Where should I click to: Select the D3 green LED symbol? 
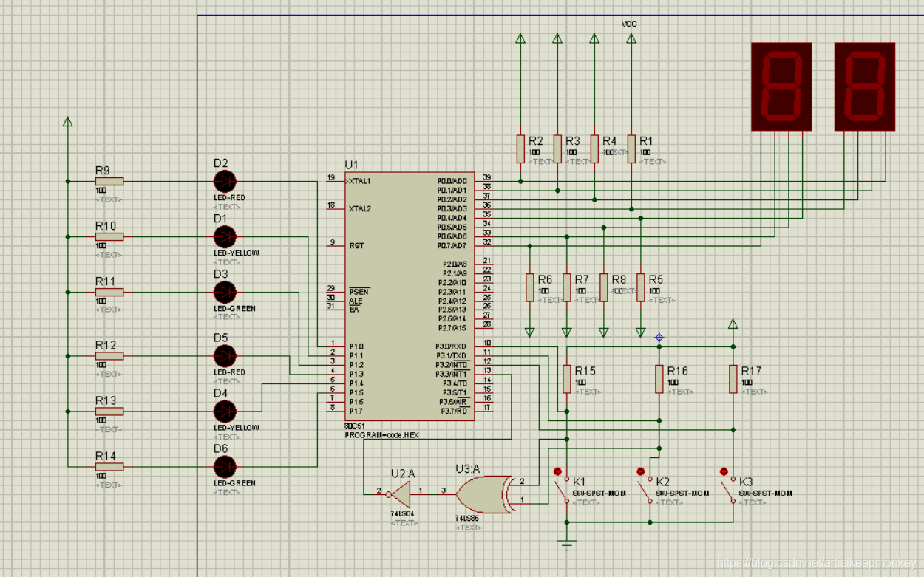(x=225, y=292)
